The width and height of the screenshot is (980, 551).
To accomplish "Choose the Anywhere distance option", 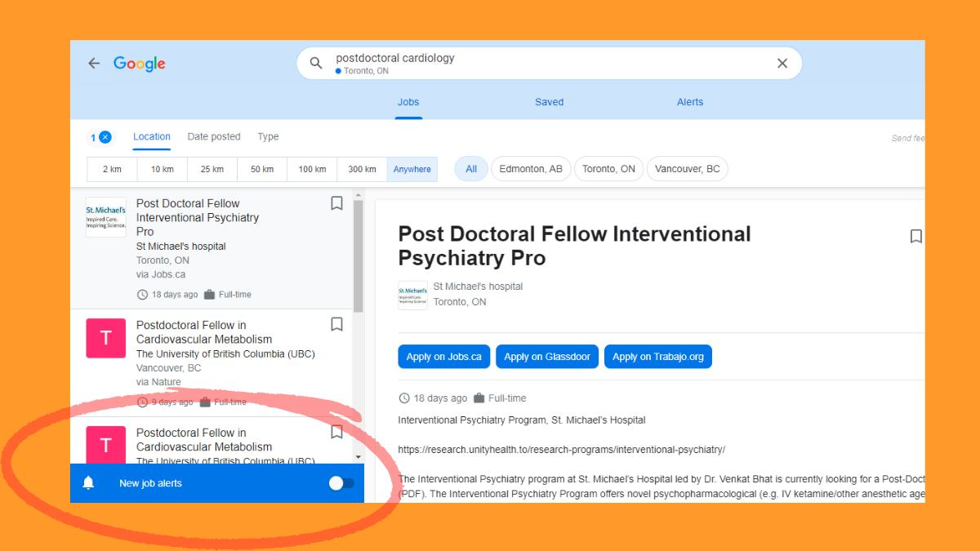I will click(412, 169).
